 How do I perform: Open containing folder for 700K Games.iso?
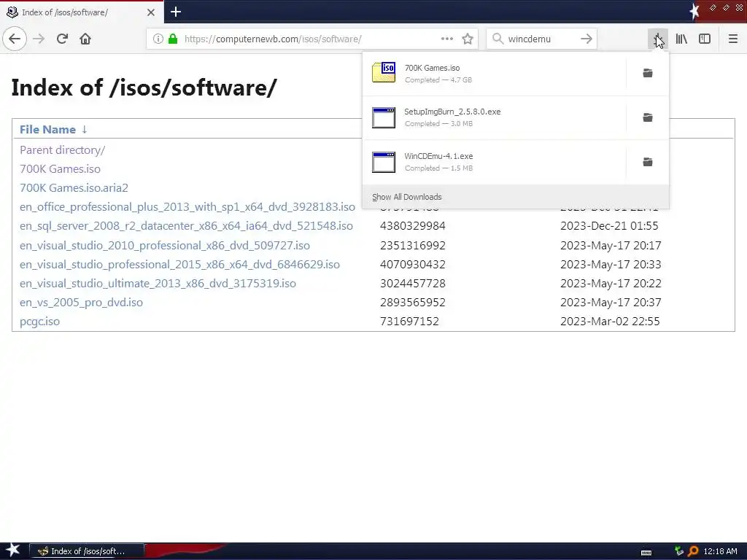[648, 74]
